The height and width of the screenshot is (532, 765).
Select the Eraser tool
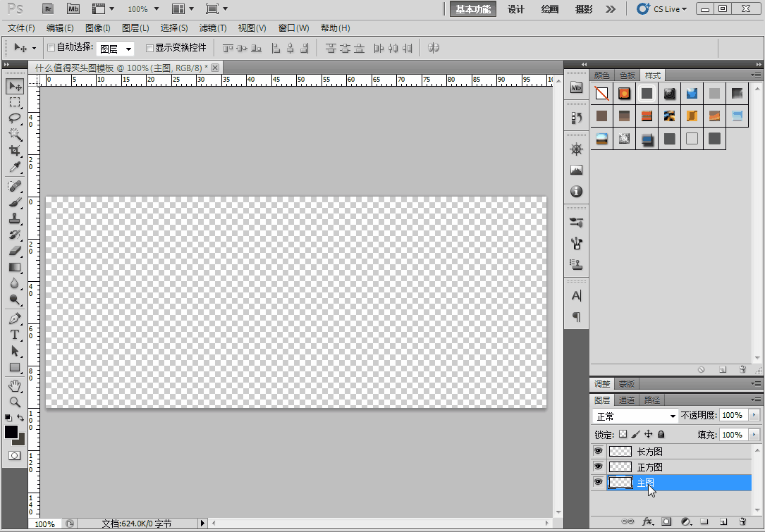tap(15, 251)
